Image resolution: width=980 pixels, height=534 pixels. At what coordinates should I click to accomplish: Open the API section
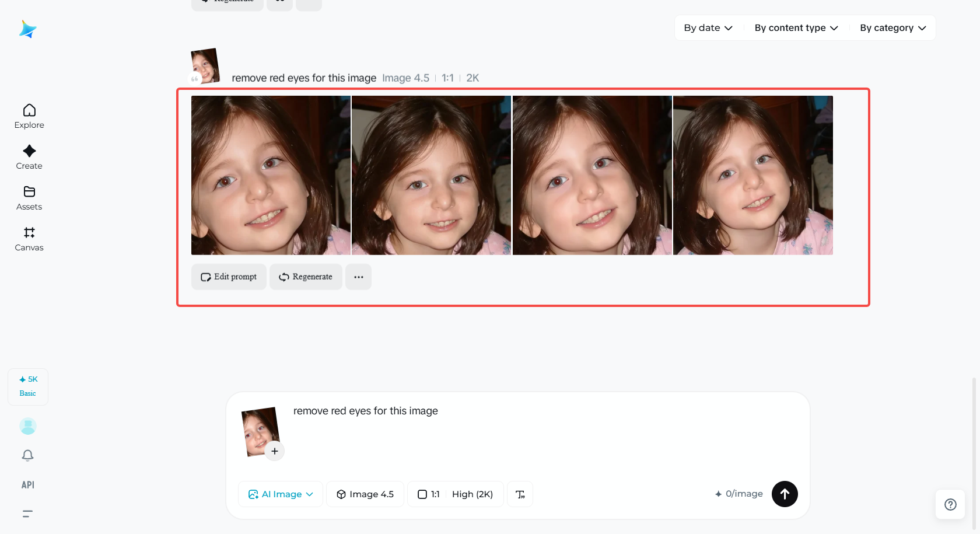pos(27,484)
